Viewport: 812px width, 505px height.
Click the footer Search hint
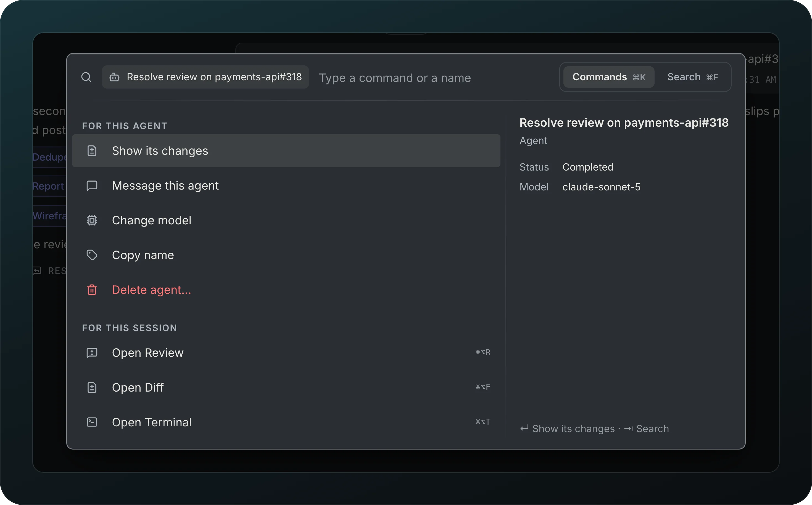coord(647,429)
